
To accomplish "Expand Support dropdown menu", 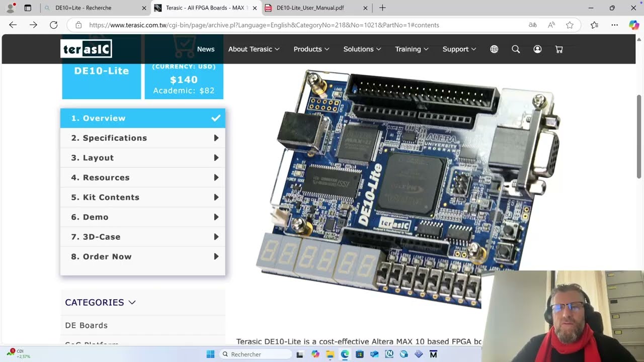I will click(x=459, y=49).
